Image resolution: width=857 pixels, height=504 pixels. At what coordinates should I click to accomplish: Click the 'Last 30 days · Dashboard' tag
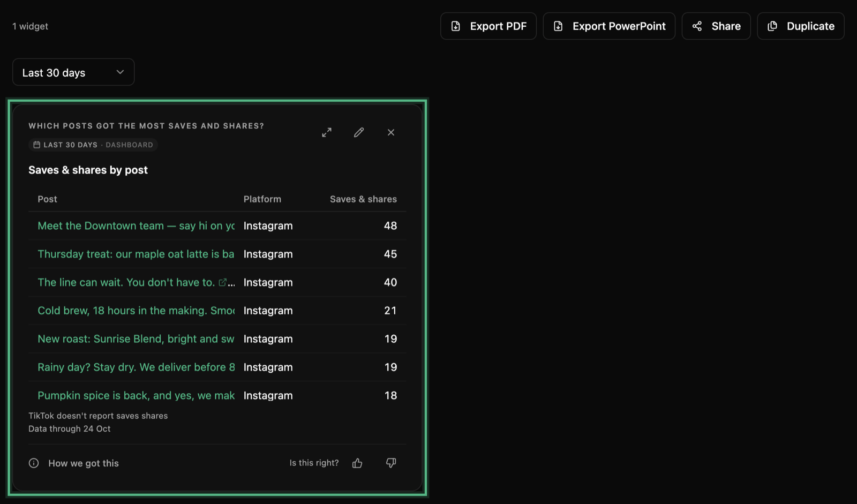coord(93,145)
